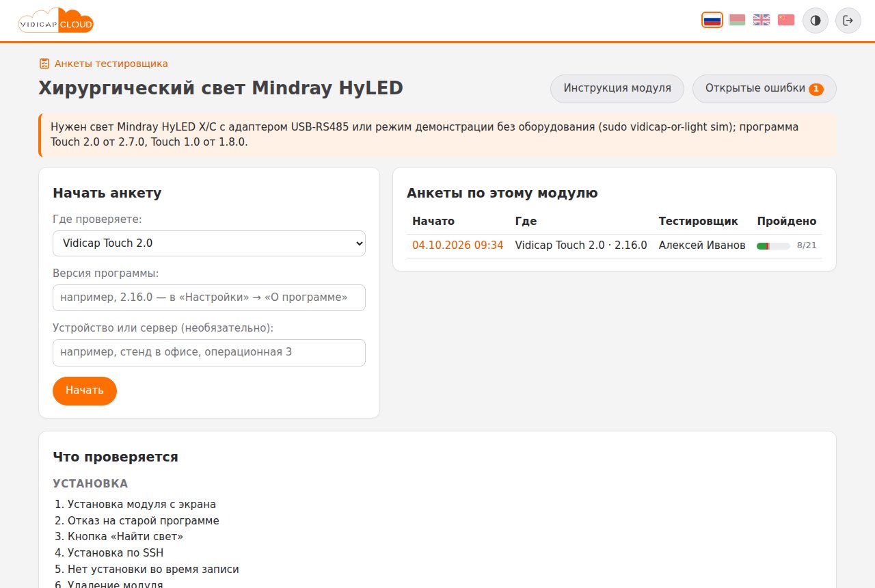Focus the «Версия программы» input field
This screenshot has height=588, width=875.
click(209, 297)
